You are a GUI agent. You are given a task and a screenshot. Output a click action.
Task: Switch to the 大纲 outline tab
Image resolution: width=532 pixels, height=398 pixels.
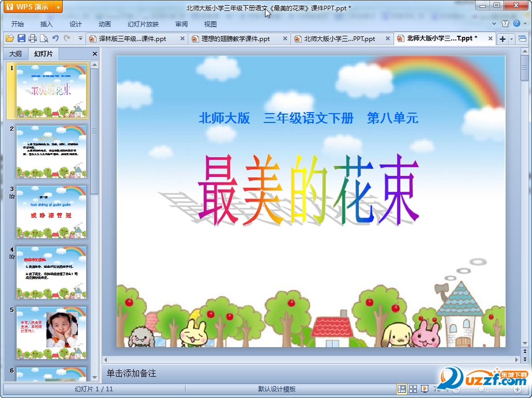pos(15,53)
